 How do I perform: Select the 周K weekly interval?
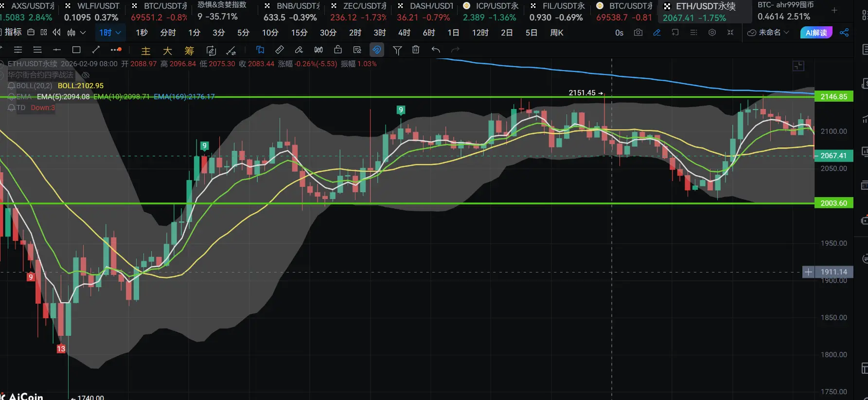point(556,33)
